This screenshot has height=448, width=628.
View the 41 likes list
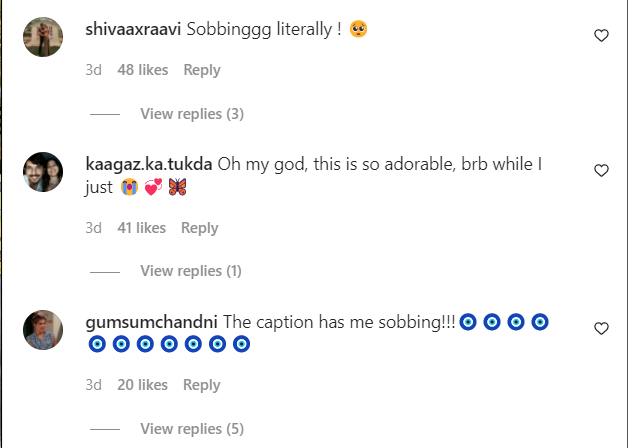tap(141, 228)
